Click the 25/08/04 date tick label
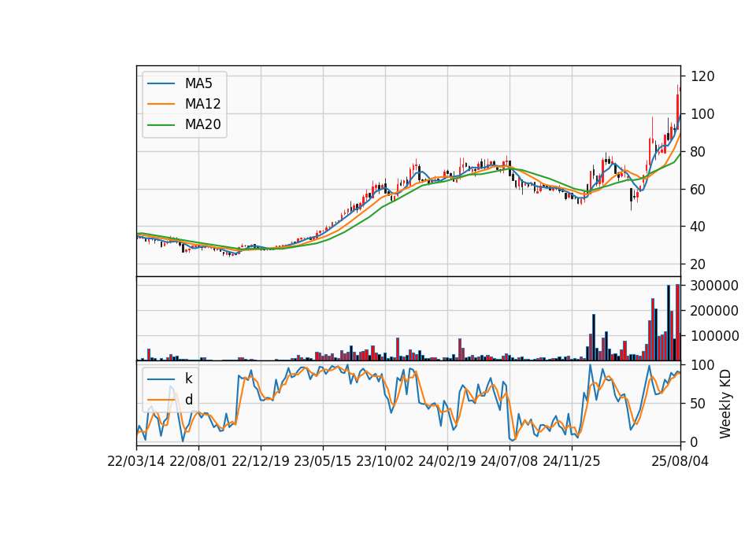 pyautogui.click(x=680, y=461)
